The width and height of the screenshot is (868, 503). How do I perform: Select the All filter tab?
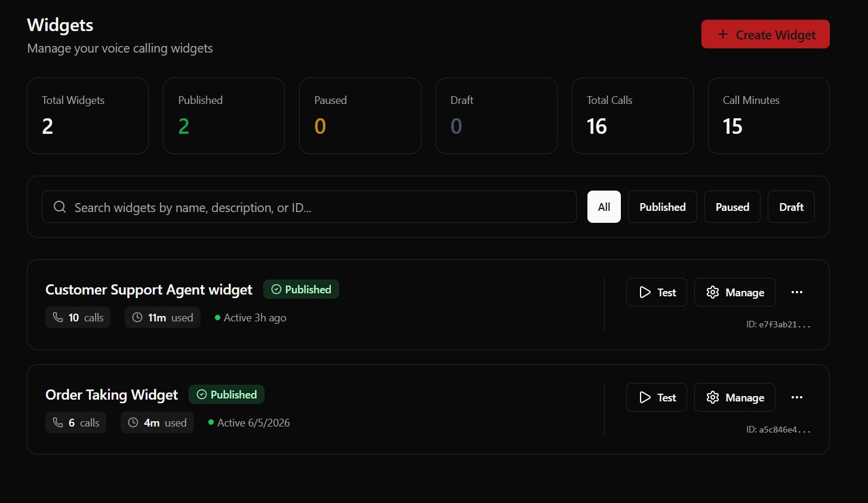604,207
